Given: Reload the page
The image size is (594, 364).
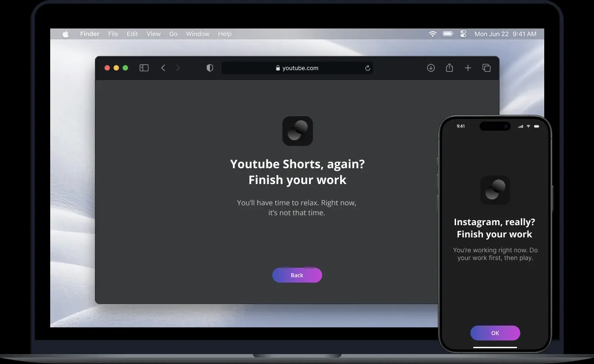Looking at the screenshot, I should (x=367, y=68).
